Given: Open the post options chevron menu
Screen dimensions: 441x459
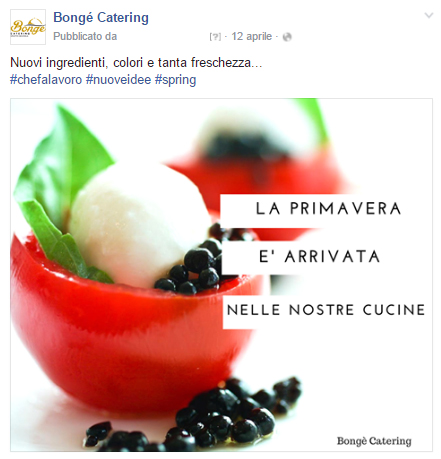Looking at the screenshot, I should (429, 15).
